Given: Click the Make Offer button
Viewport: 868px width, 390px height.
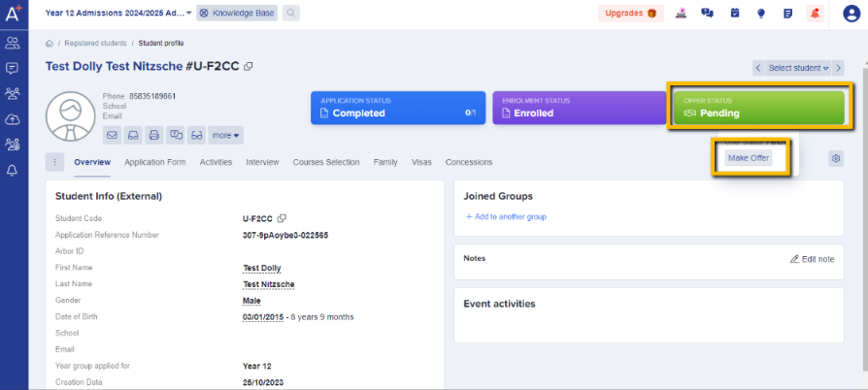Looking at the screenshot, I should click(749, 158).
